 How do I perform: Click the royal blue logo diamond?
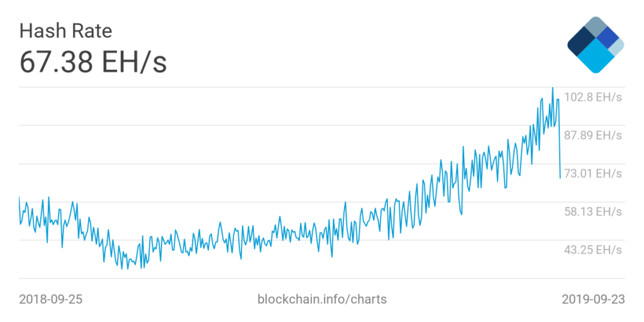(608, 38)
